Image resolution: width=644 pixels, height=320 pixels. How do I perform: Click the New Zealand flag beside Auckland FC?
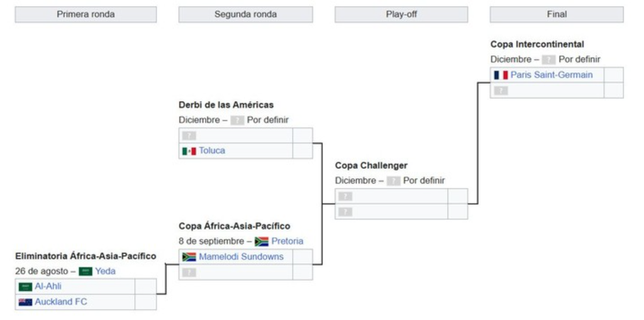pyautogui.click(x=25, y=302)
